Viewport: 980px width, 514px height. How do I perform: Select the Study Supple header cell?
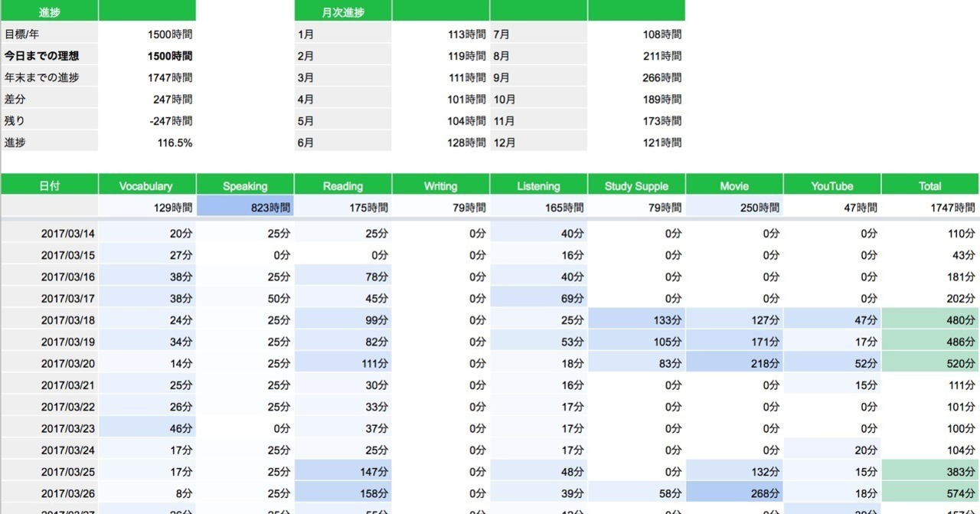click(636, 185)
